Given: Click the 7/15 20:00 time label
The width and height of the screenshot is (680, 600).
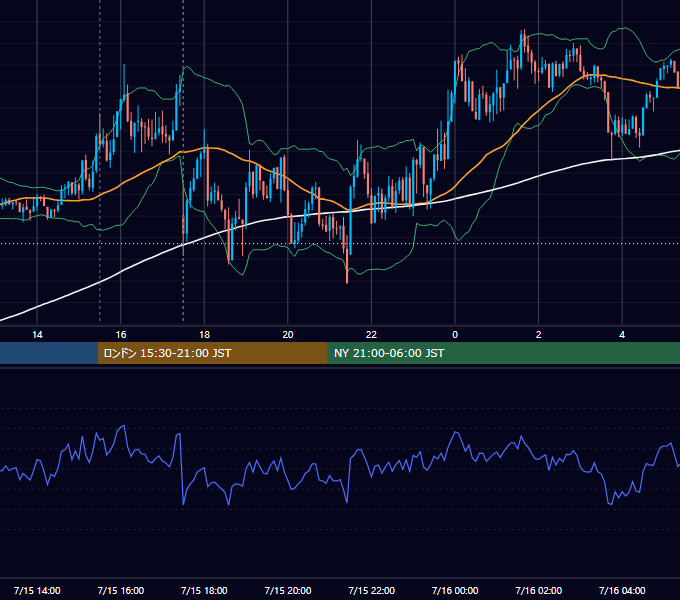Looking at the screenshot, I should pos(288,590).
